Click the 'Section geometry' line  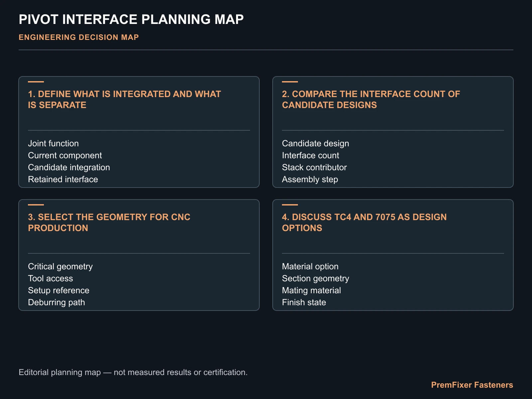click(x=316, y=278)
